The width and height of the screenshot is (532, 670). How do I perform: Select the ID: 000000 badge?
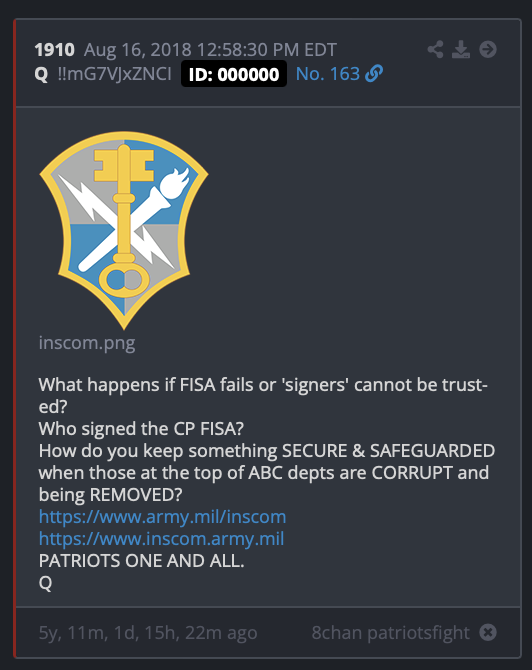(234, 74)
